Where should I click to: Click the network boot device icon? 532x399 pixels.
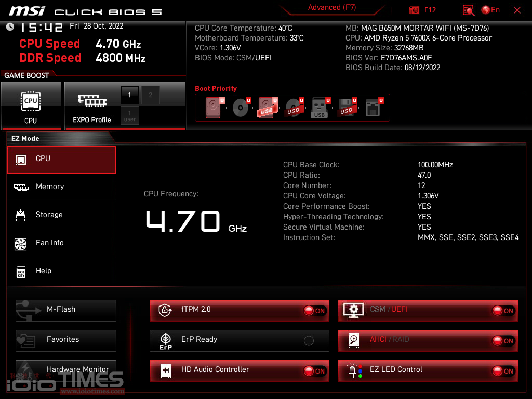tap(374, 108)
